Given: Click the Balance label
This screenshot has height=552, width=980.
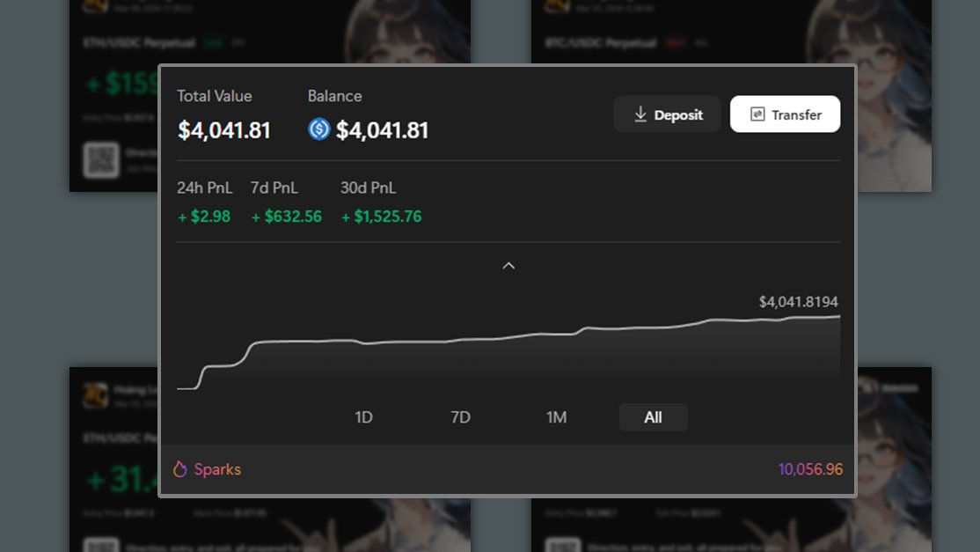Looking at the screenshot, I should pyautogui.click(x=334, y=96).
